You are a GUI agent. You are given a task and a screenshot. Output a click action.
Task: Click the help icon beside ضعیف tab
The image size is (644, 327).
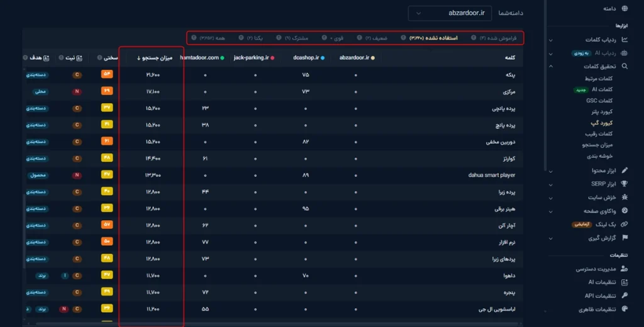click(359, 38)
